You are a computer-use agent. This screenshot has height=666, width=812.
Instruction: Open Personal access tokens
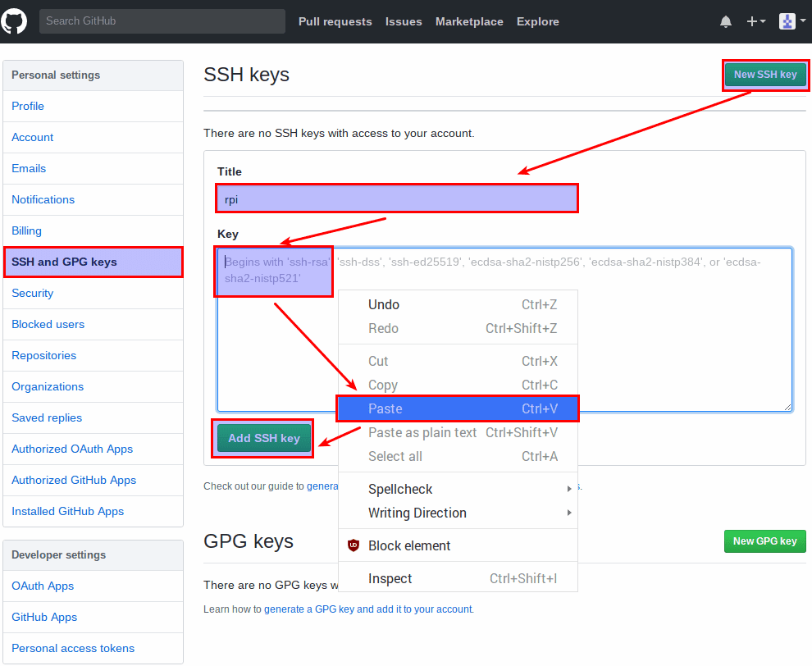point(94,648)
